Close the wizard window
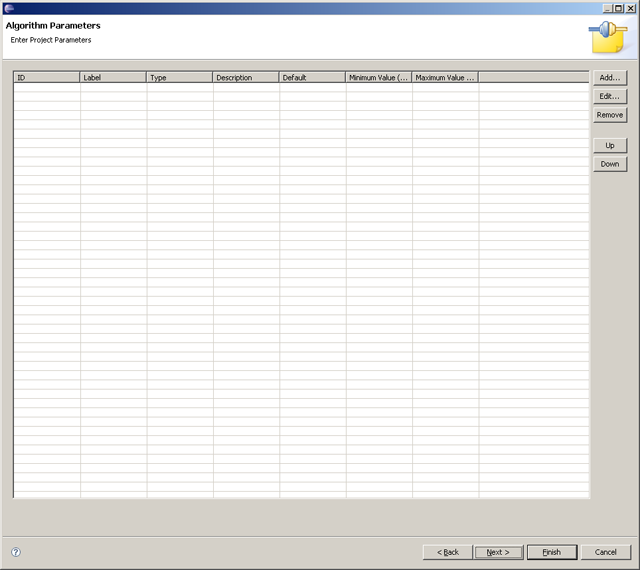 (630, 8)
